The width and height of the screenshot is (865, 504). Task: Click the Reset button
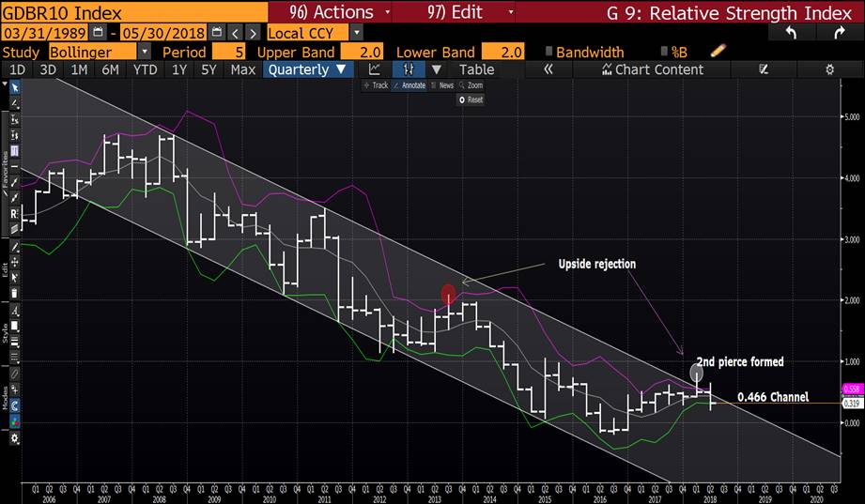coord(471,99)
